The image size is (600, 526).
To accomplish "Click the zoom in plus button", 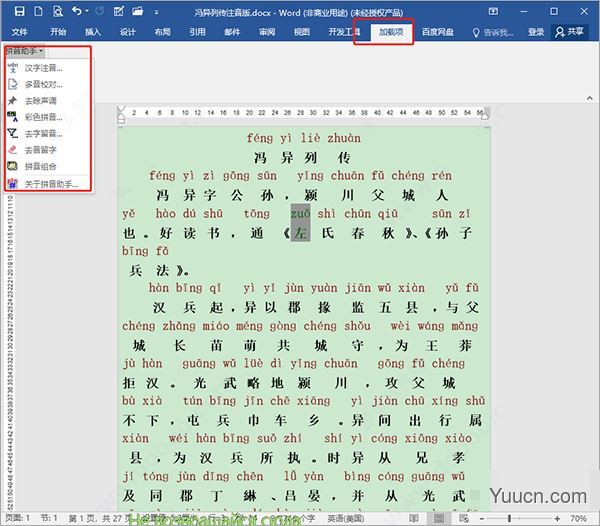I will [x=557, y=518].
